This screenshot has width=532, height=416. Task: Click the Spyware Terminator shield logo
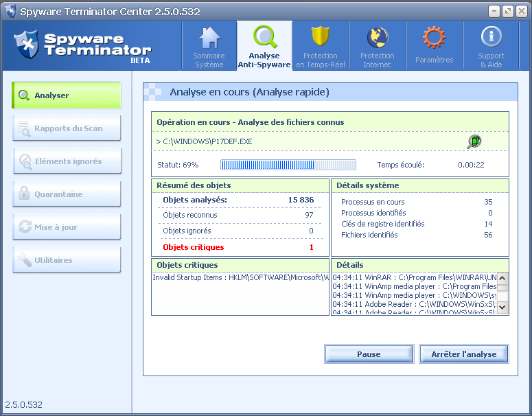(x=26, y=45)
